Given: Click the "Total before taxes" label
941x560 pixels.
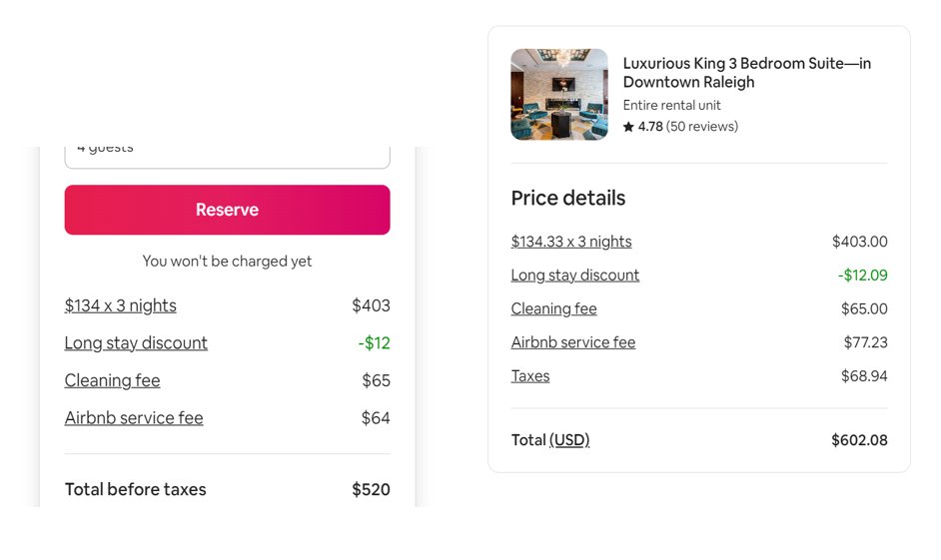Looking at the screenshot, I should point(135,490).
